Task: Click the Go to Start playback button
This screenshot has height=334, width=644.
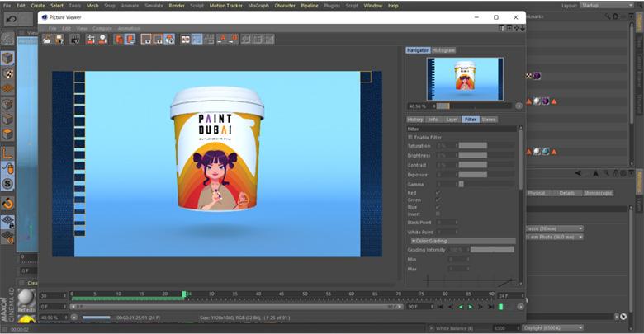Action: pos(440,307)
